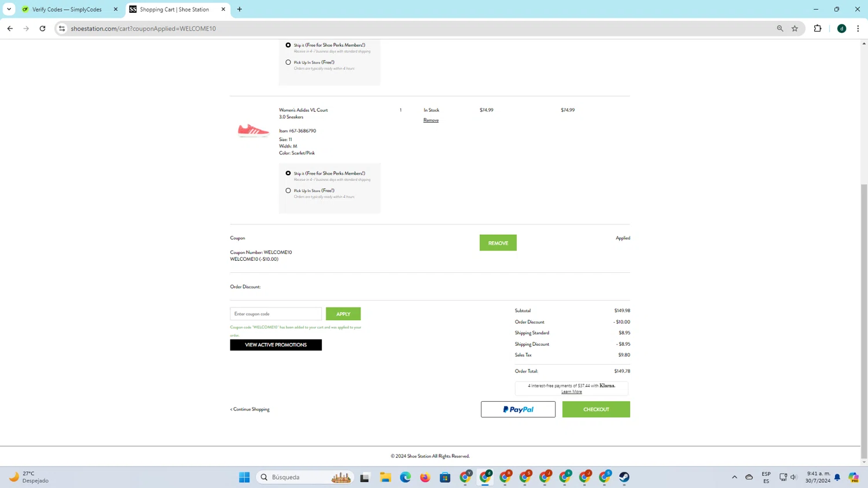Viewport: 868px width, 488px height.
Task: Switch to Chrome with the blue S badge
Action: [605, 477]
